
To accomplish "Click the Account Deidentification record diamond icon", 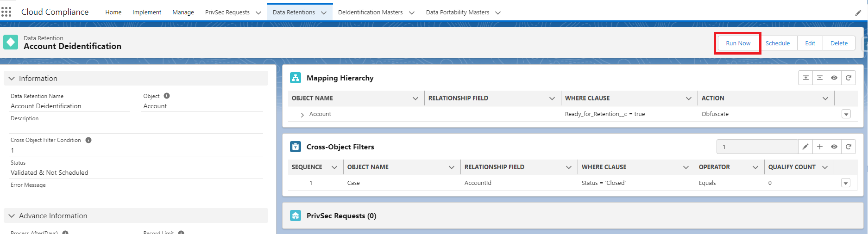I will (11, 42).
